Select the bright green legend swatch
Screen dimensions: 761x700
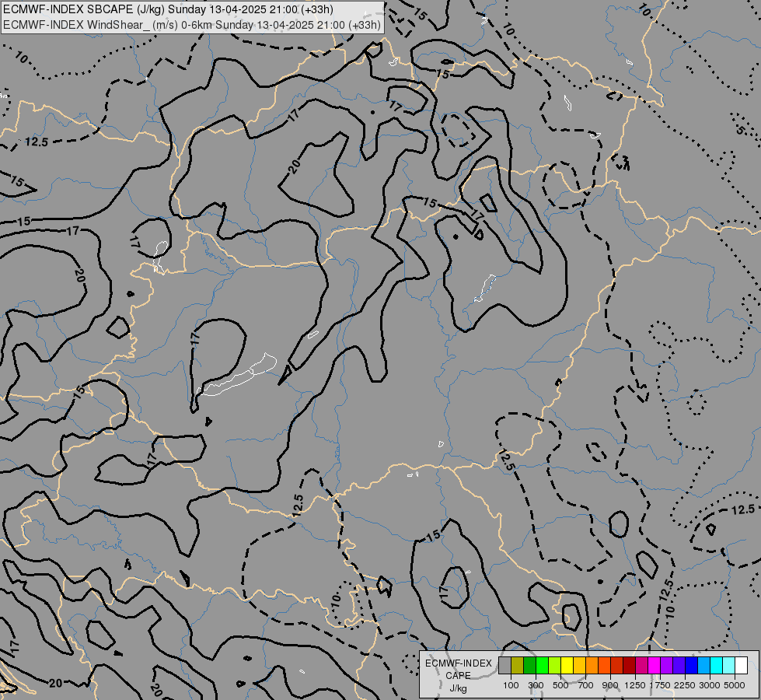(x=543, y=666)
